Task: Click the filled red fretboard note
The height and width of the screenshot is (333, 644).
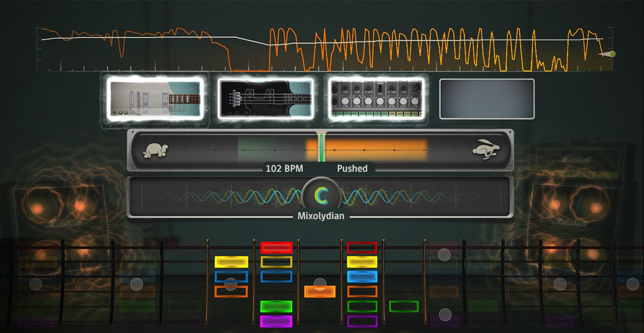Action: point(276,247)
